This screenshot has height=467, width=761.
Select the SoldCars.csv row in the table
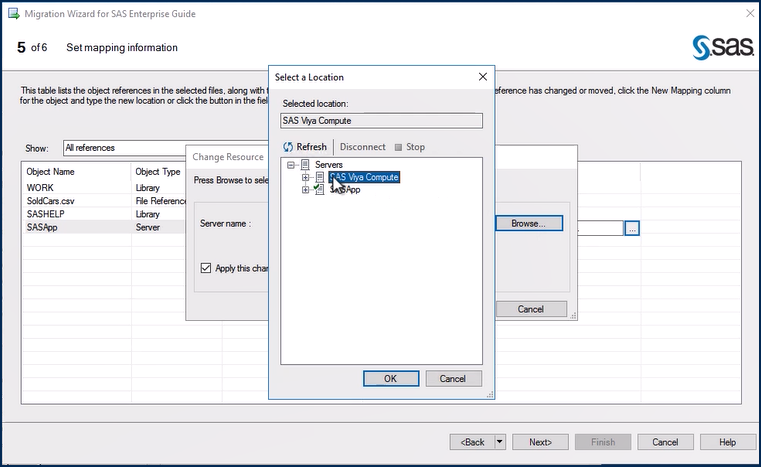pos(50,200)
